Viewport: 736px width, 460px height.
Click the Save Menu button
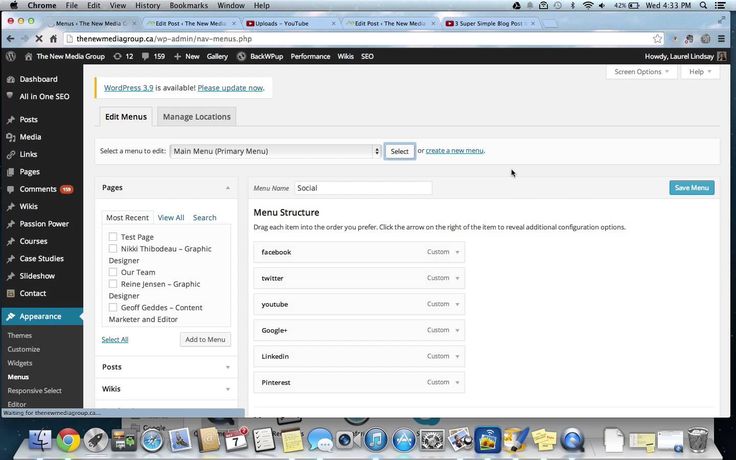(692, 188)
